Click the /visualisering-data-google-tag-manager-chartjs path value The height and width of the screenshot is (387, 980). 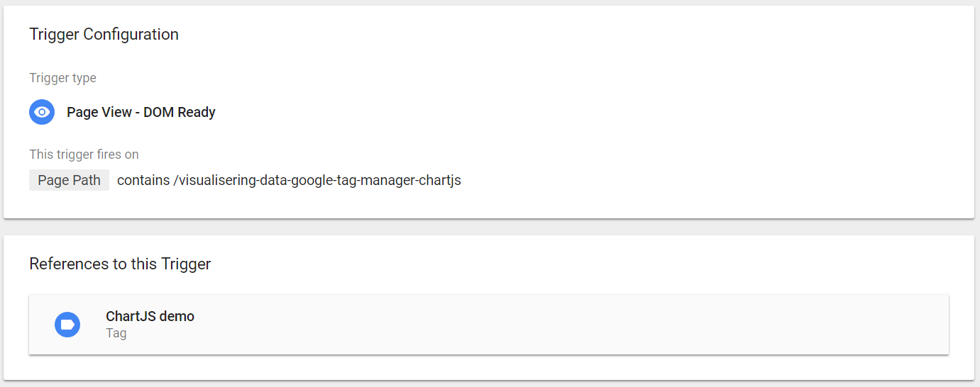coord(317,180)
